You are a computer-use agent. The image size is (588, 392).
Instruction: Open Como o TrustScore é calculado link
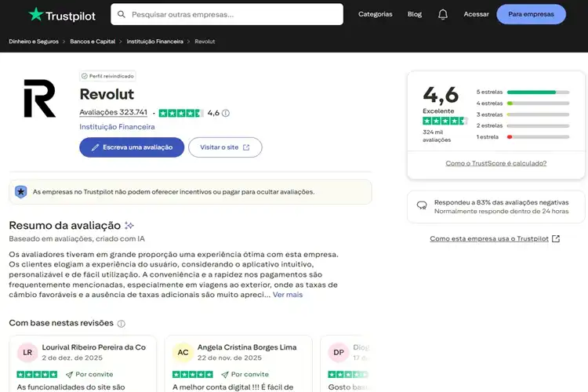coord(495,163)
